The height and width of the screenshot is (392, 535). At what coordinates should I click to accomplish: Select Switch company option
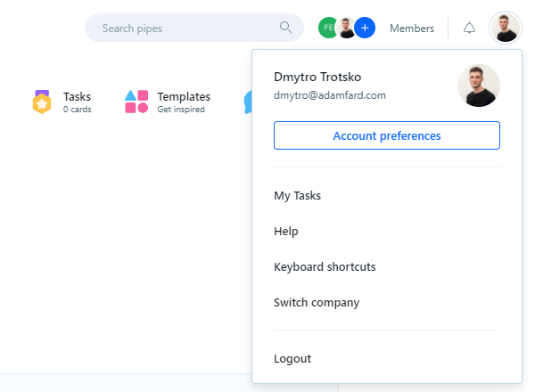pos(317,302)
